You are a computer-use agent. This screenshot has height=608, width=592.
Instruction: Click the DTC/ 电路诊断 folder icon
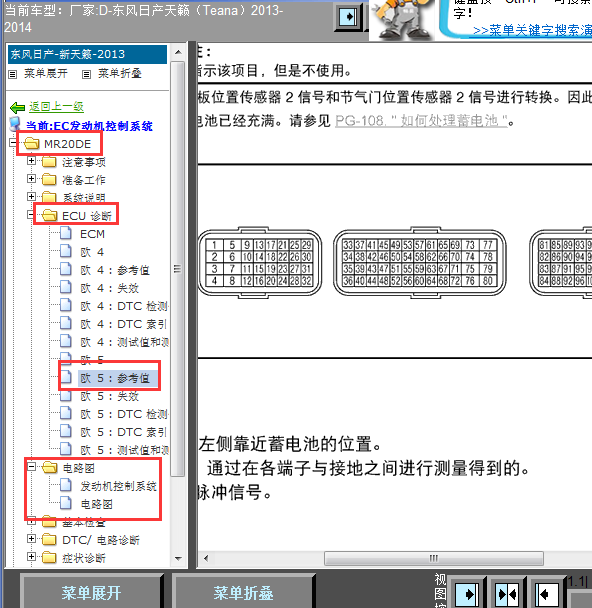[x=49, y=539]
